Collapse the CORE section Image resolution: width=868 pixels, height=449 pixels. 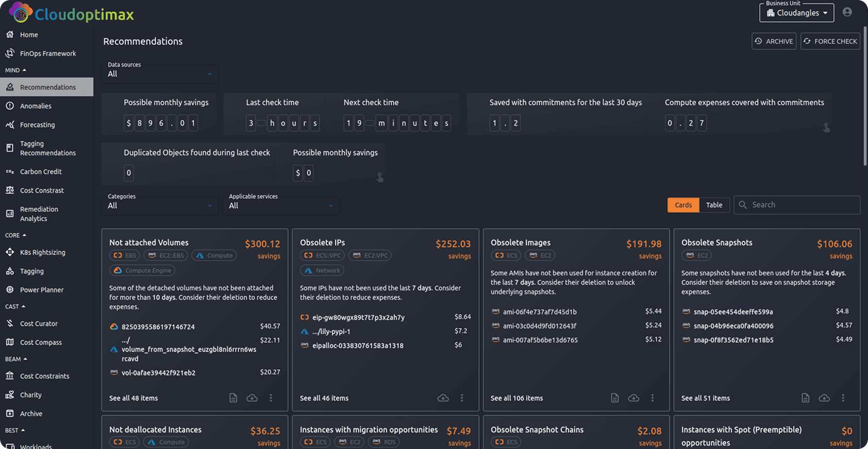tap(15, 235)
